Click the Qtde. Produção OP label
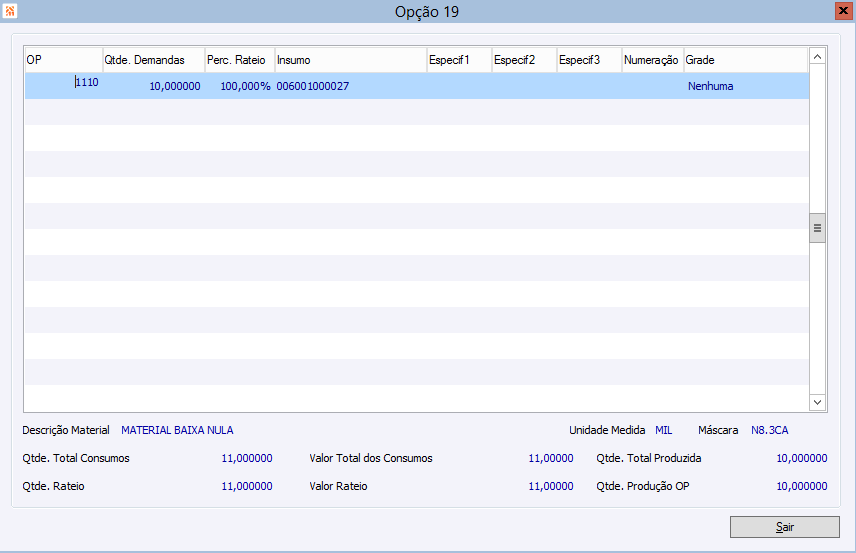 (x=643, y=486)
